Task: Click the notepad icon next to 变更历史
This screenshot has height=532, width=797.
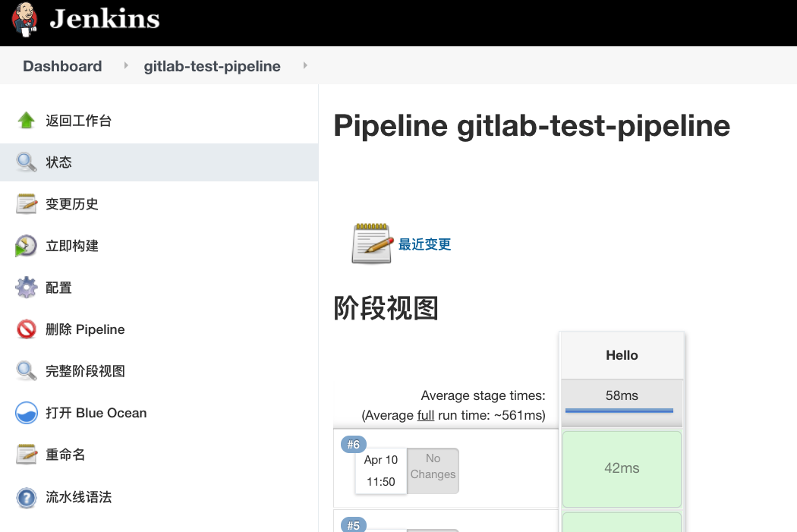Action: tap(26, 203)
